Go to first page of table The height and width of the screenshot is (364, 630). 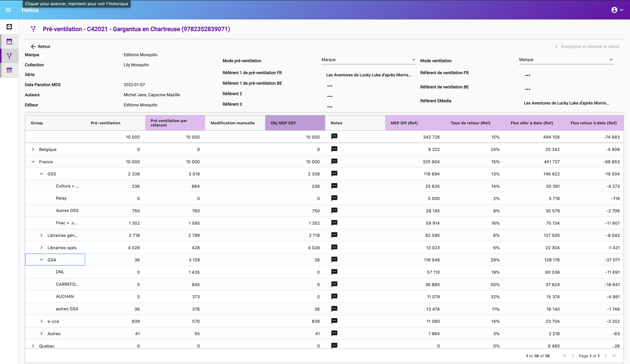click(565, 356)
